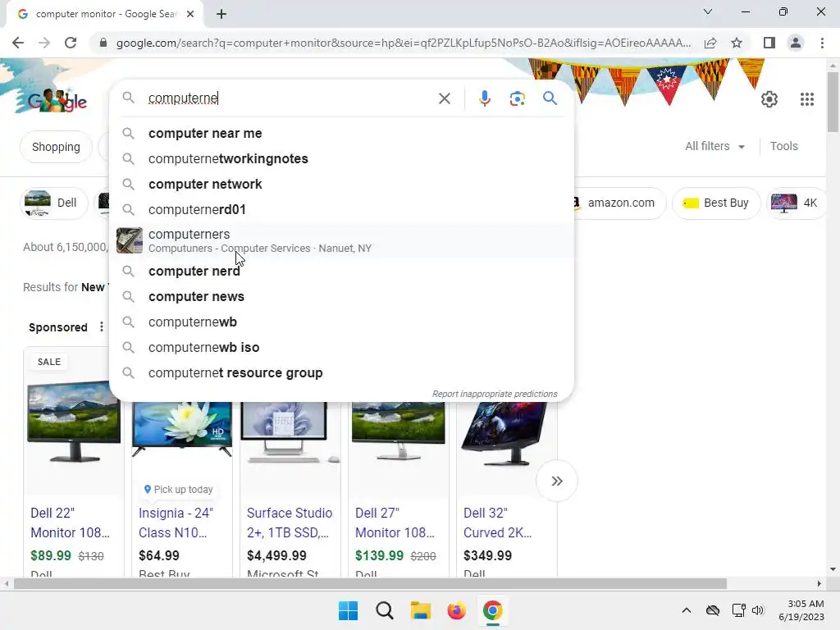840x630 pixels.
Task: Open Google Lens image search
Action: 517,98
